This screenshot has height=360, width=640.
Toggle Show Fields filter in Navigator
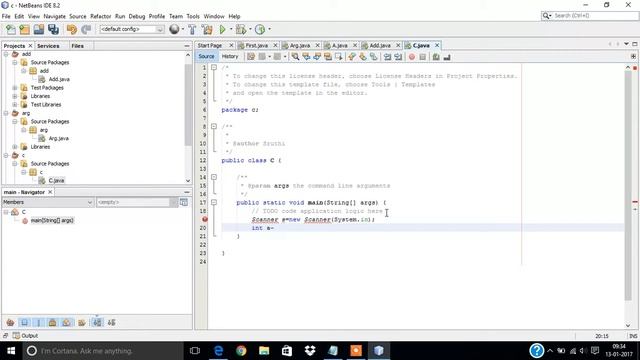tap(24, 322)
